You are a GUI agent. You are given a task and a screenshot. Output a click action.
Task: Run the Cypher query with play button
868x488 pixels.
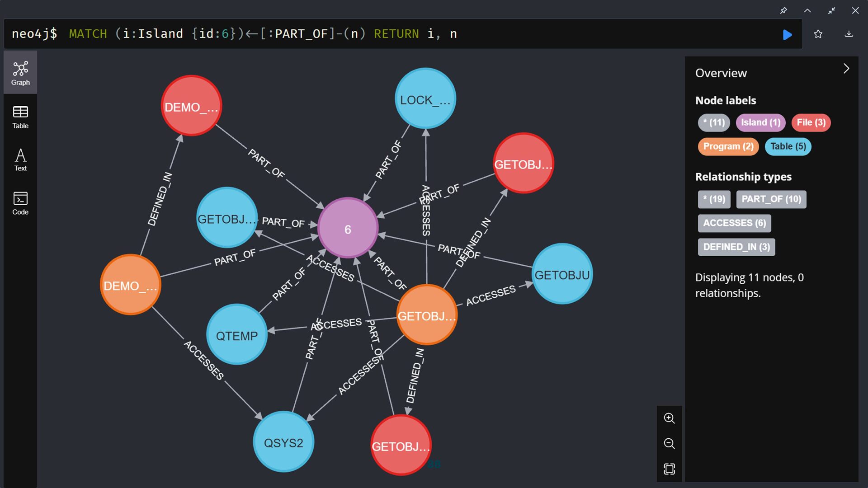pos(787,34)
